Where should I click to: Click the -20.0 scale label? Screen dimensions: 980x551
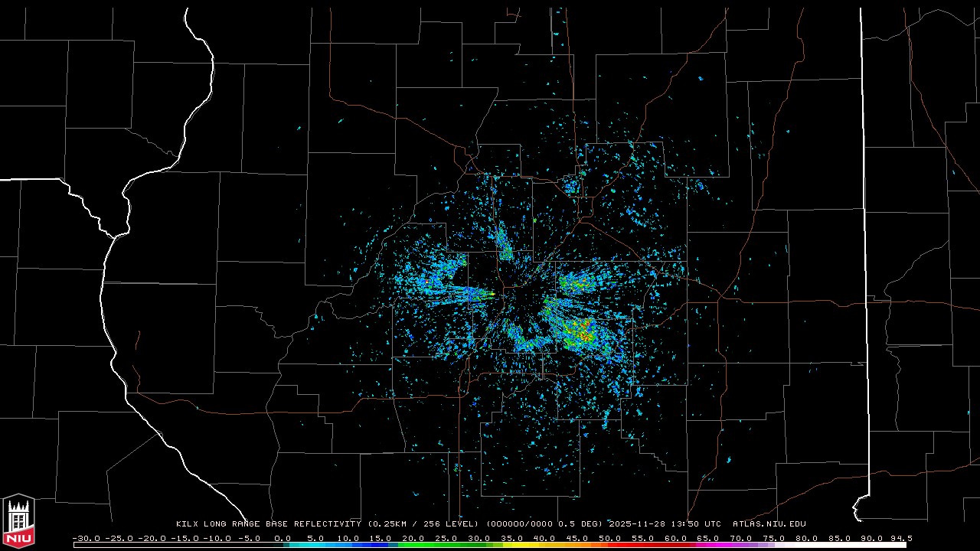coord(152,538)
